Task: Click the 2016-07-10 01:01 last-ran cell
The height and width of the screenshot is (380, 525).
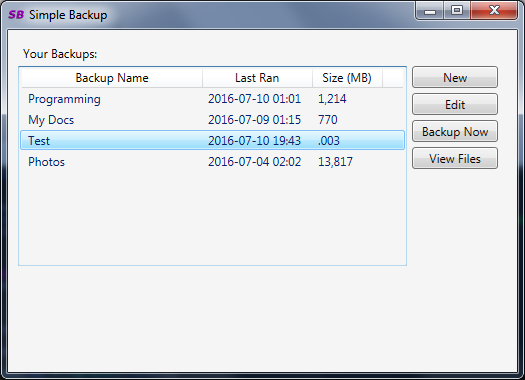Action: tap(254, 99)
